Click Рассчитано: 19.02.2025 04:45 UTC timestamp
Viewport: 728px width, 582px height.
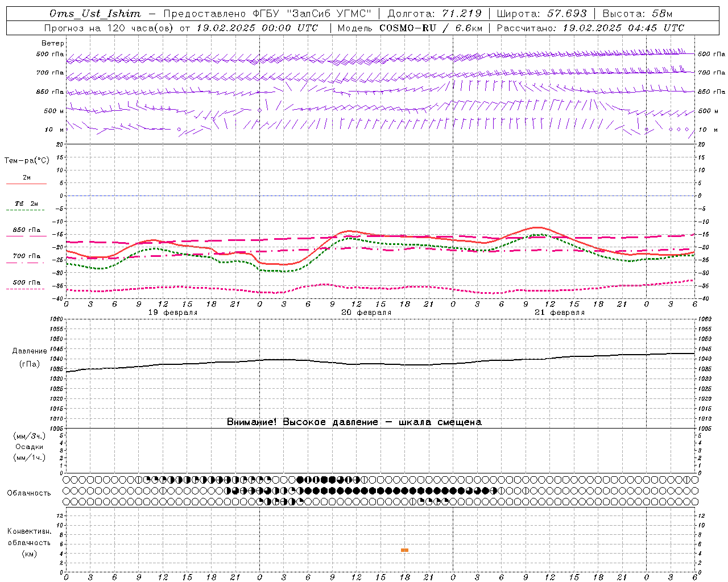coord(591,28)
